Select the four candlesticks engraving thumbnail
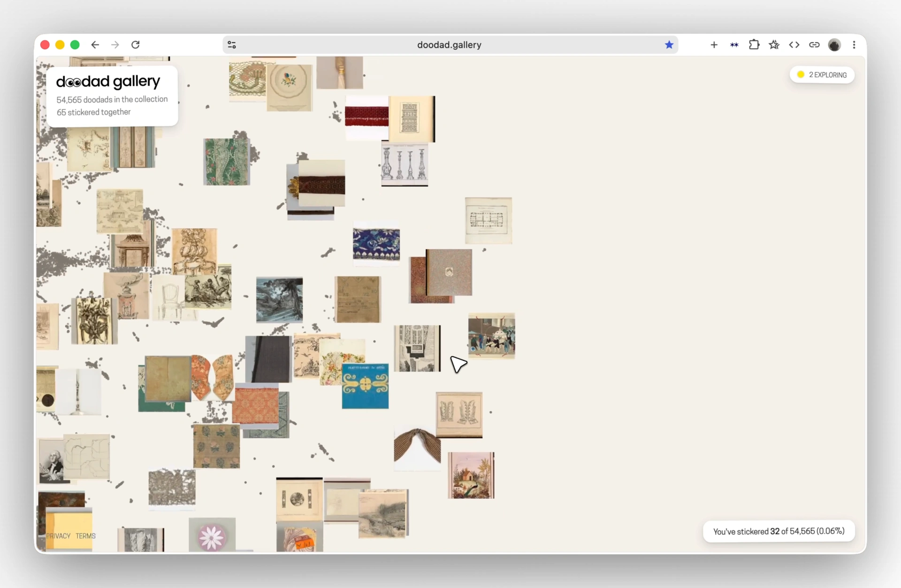The image size is (901, 588). click(405, 164)
